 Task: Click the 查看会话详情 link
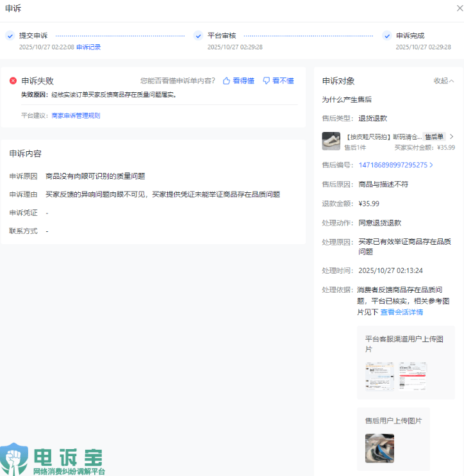tap(401, 312)
